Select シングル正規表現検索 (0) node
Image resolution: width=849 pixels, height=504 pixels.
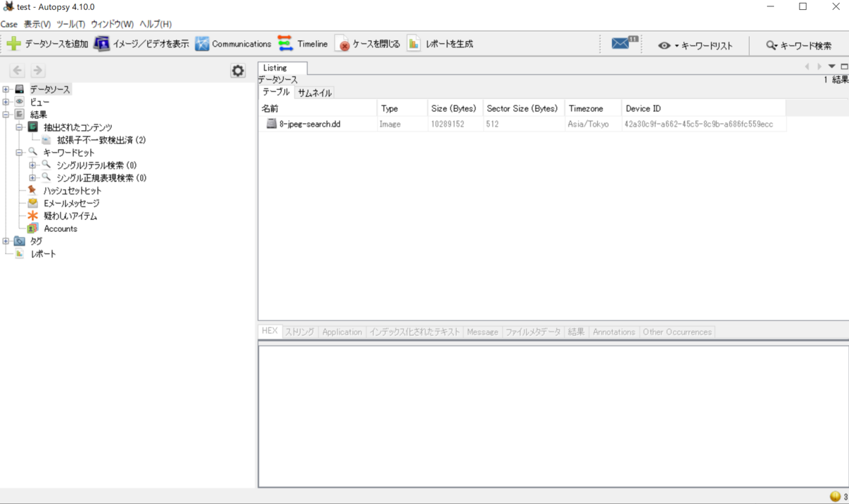(102, 178)
